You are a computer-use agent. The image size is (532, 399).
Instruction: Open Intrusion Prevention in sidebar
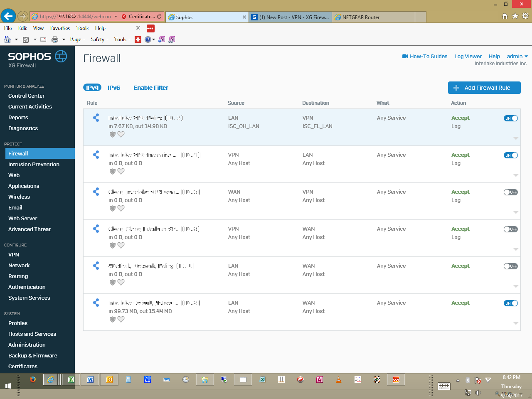click(34, 164)
